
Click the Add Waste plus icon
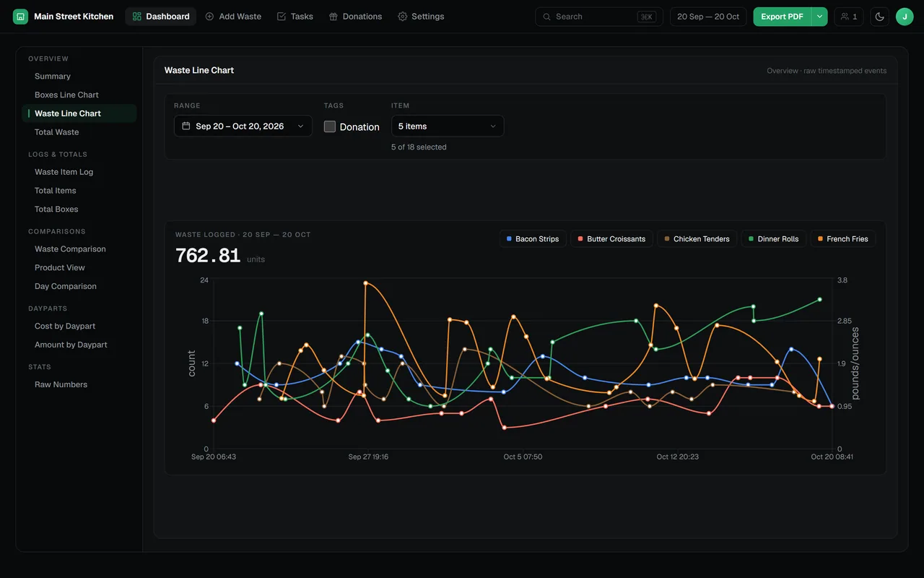209,17
